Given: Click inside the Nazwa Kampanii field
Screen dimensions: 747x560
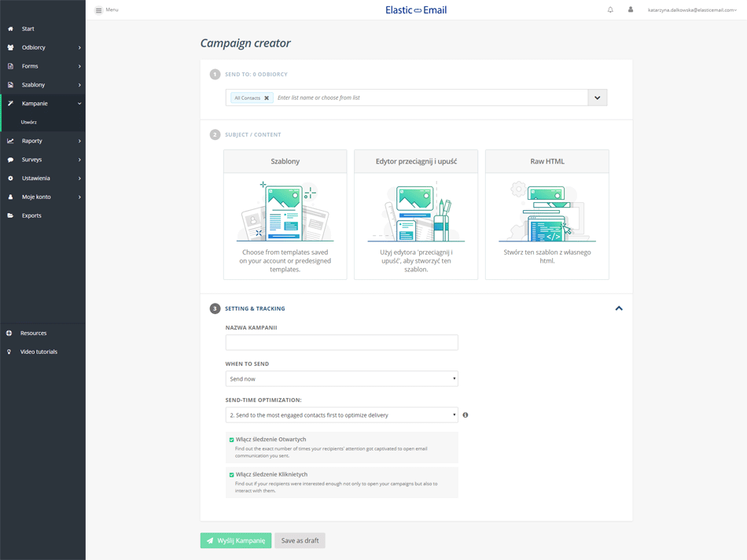Looking at the screenshot, I should (341, 342).
